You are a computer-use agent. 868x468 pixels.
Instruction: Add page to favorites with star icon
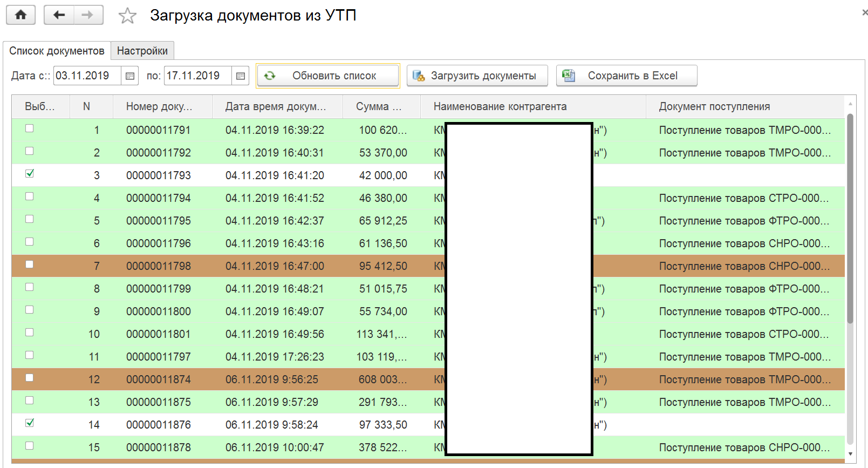coord(127,16)
